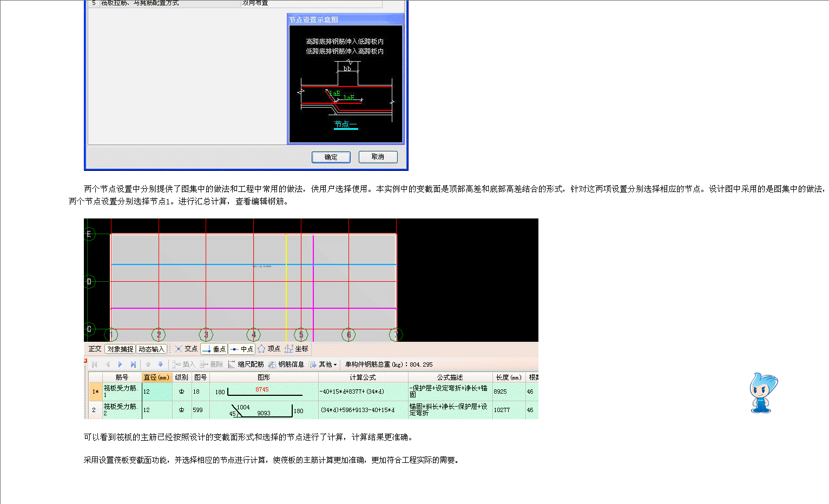Click formula (34*d)+596+9133-40+15*d

pyautogui.click(x=357, y=410)
